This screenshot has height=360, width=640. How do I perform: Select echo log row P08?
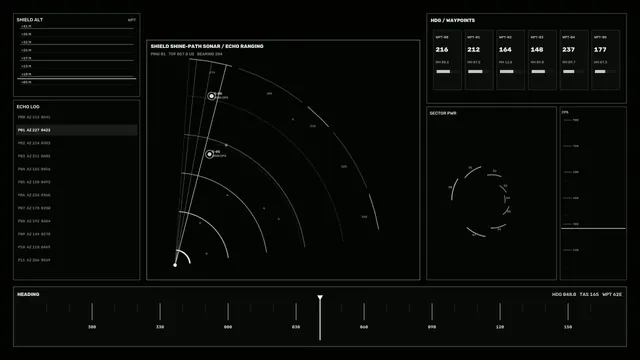pyautogui.click(x=77, y=221)
